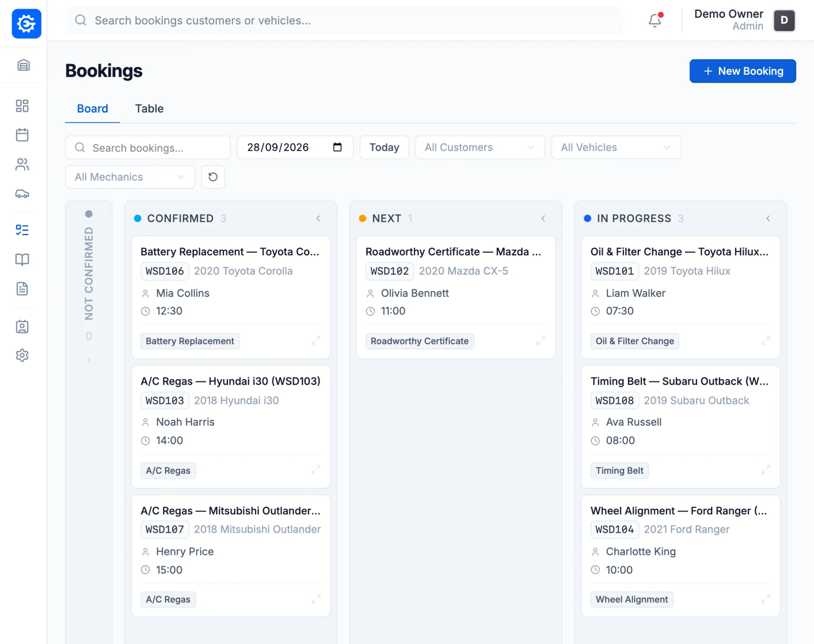Open the date picker calendar icon
Screen dimensions: 814x644
point(337,147)
